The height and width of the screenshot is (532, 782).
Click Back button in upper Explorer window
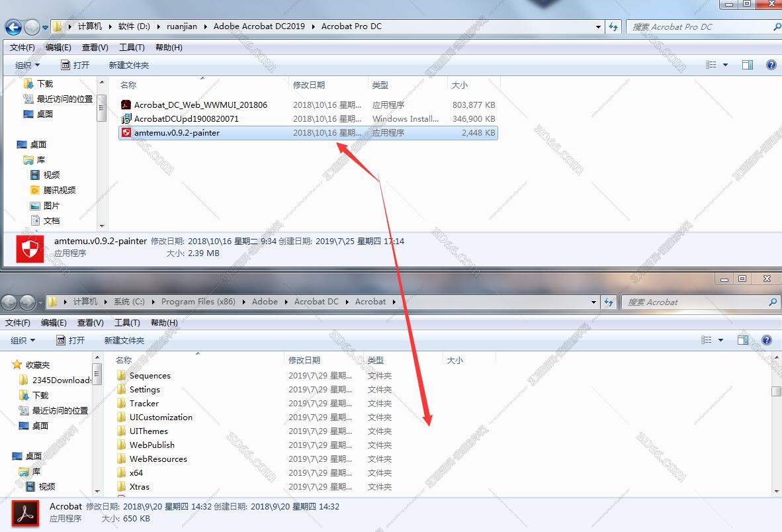[x=13, y=27]
